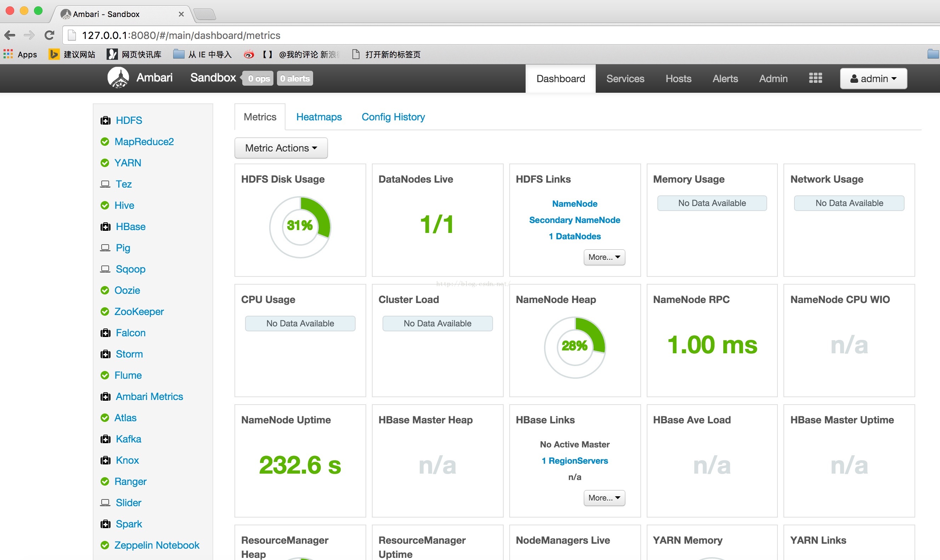Switch to the Heatmaps tab
940x560 pixels.
pos(319,117)
